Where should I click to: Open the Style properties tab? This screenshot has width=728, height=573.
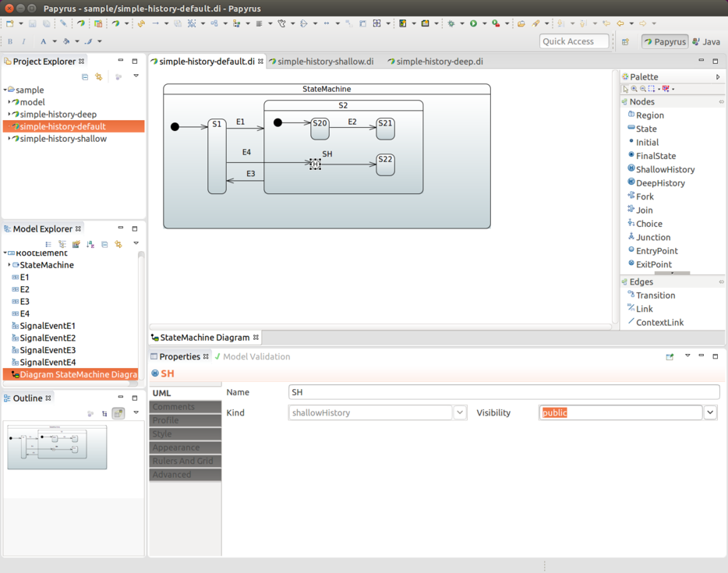click(186, 433)
